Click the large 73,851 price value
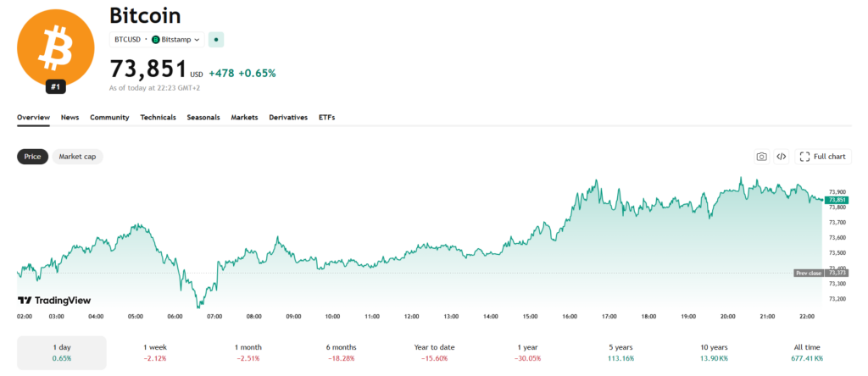868x376 pixels. 148,69
